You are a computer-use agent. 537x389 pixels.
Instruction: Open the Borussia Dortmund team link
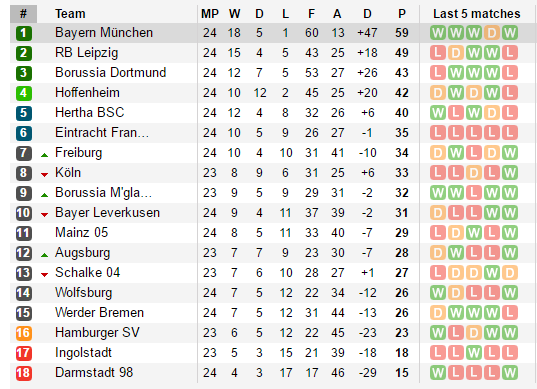tap(111, 73)
